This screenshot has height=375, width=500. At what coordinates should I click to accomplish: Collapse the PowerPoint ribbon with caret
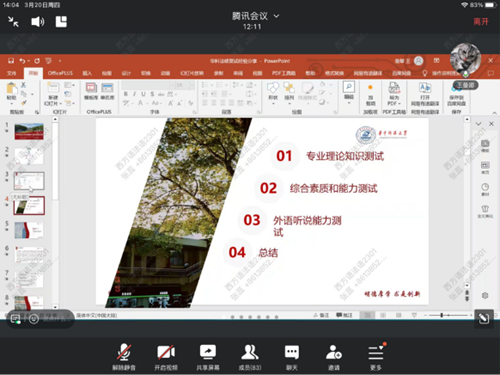(495, 113)
